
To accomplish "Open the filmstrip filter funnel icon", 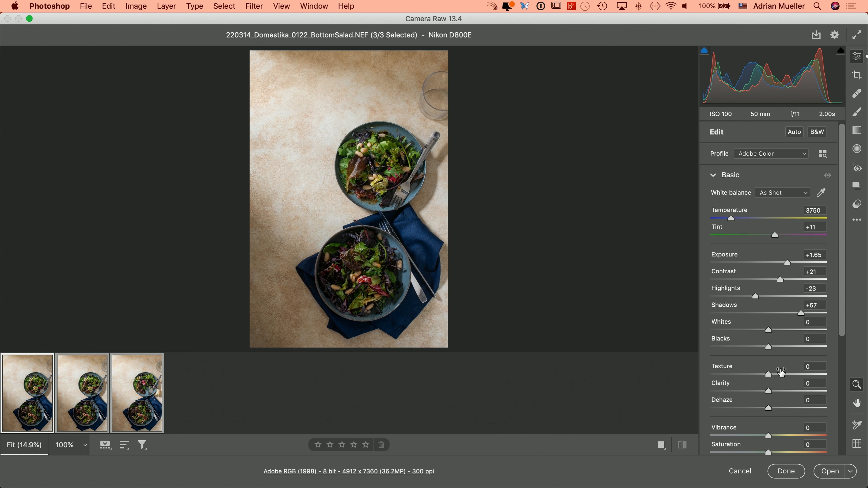I will [143, 445].
